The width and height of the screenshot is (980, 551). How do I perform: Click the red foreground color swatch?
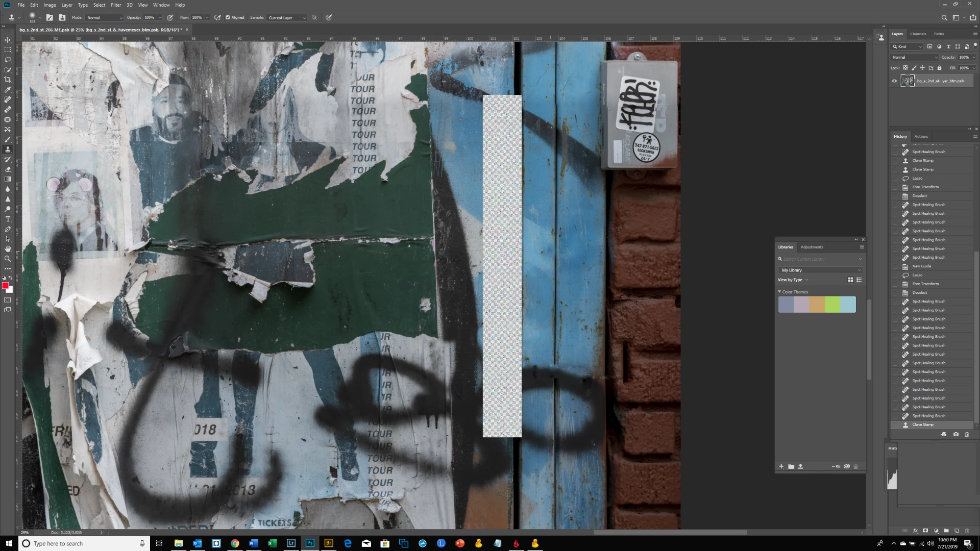(5, 286)
